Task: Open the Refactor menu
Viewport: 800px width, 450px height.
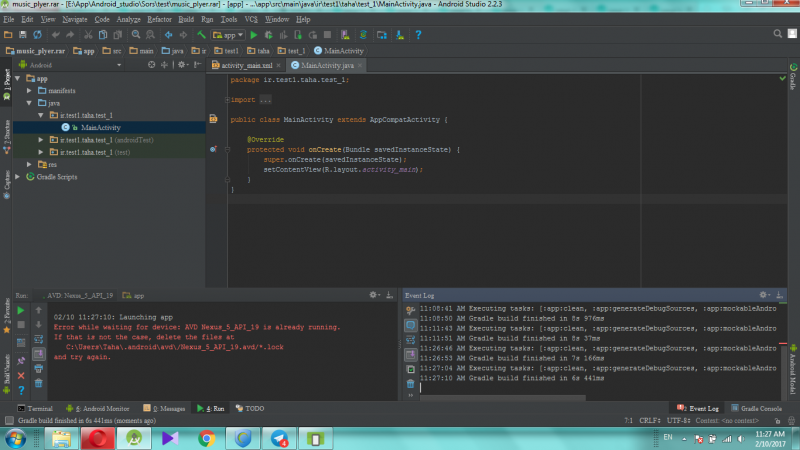Action: (x=159, y=19)
